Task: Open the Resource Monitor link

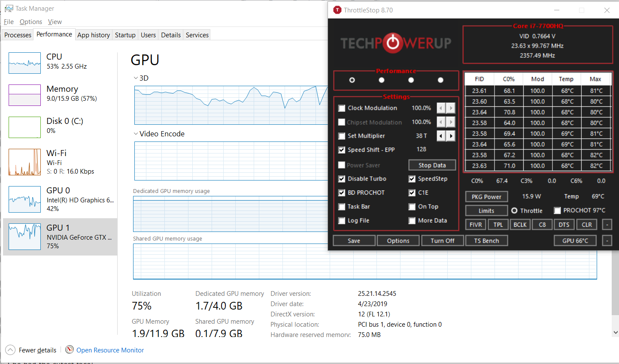Action: click(x=110, y=350)
